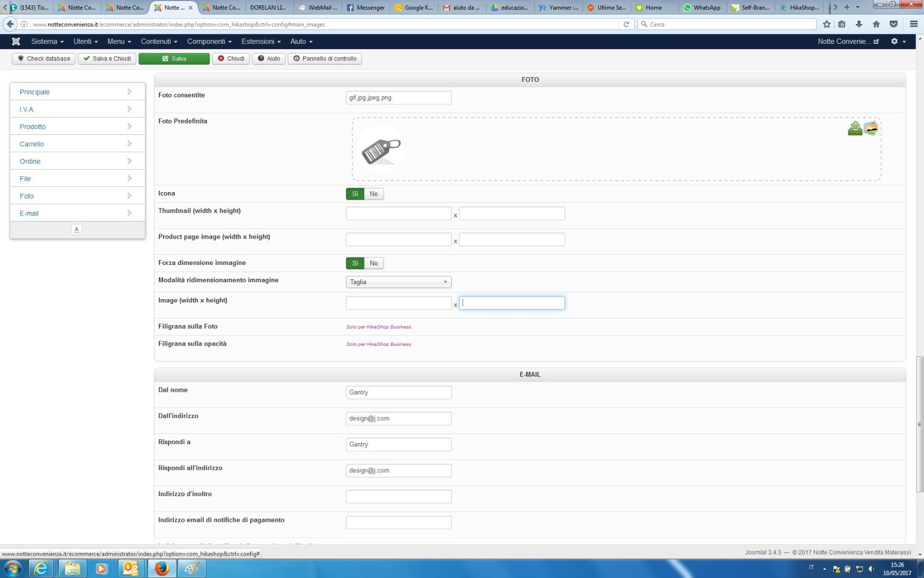Open Pannello di controllo

(x=325, y=59)
